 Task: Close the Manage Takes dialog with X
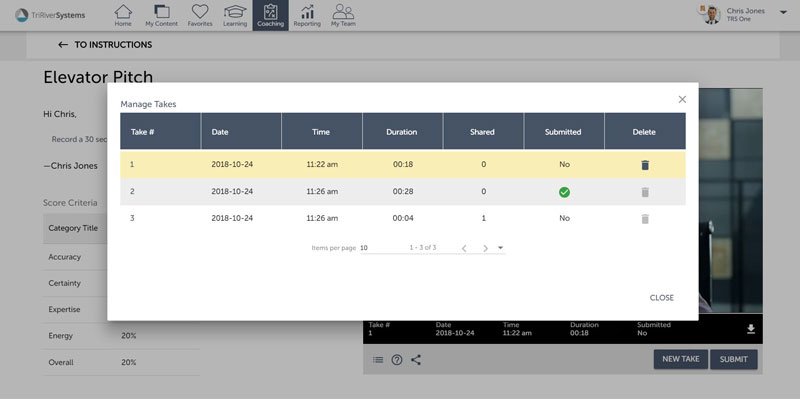[682, 99]
